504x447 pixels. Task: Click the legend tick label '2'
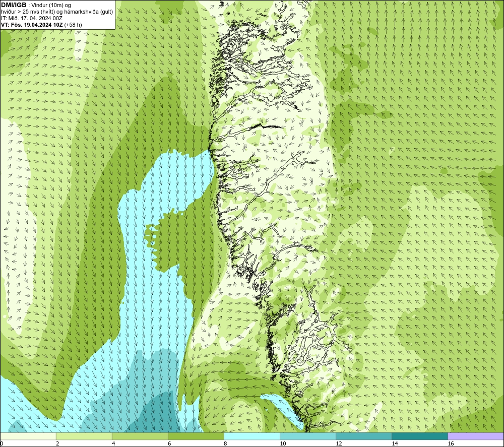coord(57,444)
